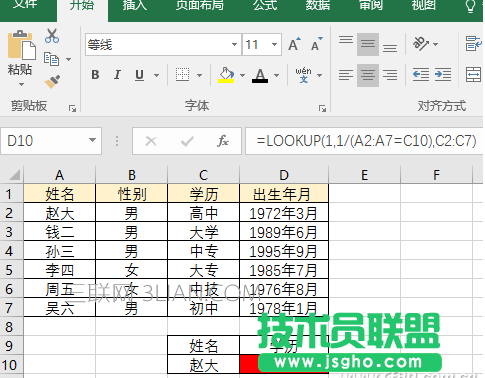Click the align left icon
485x378 pixels.
[346, 75]
